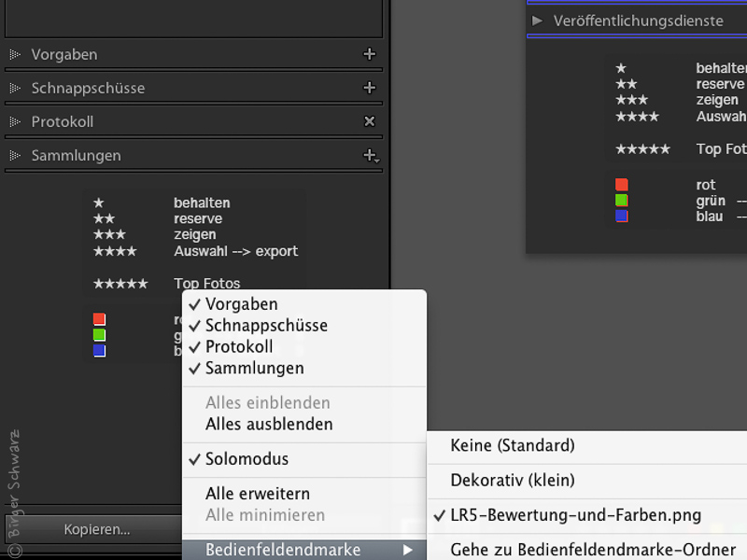Toggle Solomodus off in context menu
The image size is (747, 560).
point(247,459)
